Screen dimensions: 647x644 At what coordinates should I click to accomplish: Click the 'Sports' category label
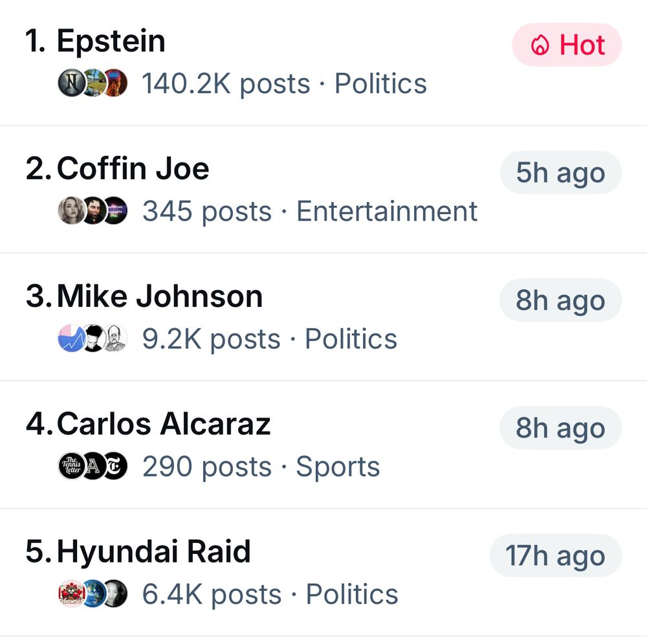pyautogui.click(x=338, y=467)
